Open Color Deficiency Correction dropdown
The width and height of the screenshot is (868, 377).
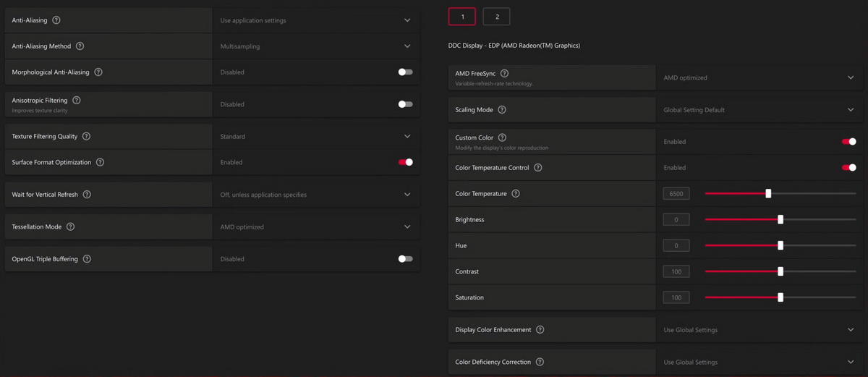pos(759,362)
